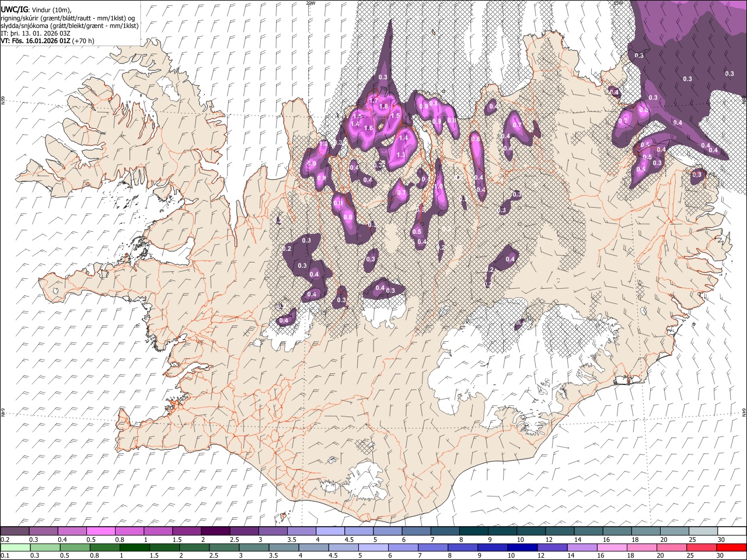Select the red-pink swatch labeled 25 in rain legend
This screenshot has width=747, height=560.
coord(701,547)
